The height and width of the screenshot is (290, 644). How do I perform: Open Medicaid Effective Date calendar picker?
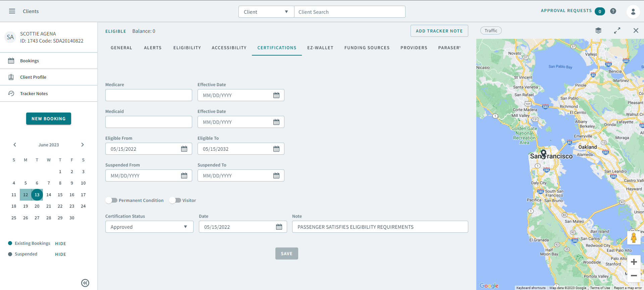276,122
